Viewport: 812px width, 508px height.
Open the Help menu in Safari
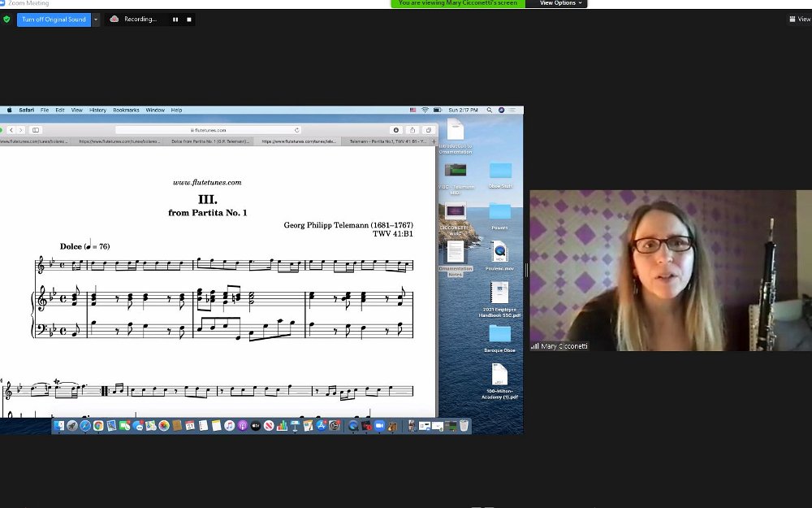[176, 110]
